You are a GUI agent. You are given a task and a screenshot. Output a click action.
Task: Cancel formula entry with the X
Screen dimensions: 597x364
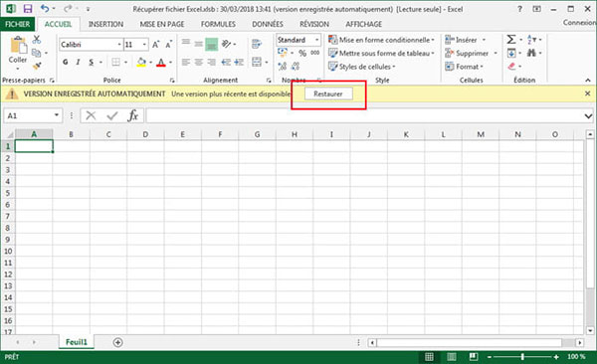point(91,115)
